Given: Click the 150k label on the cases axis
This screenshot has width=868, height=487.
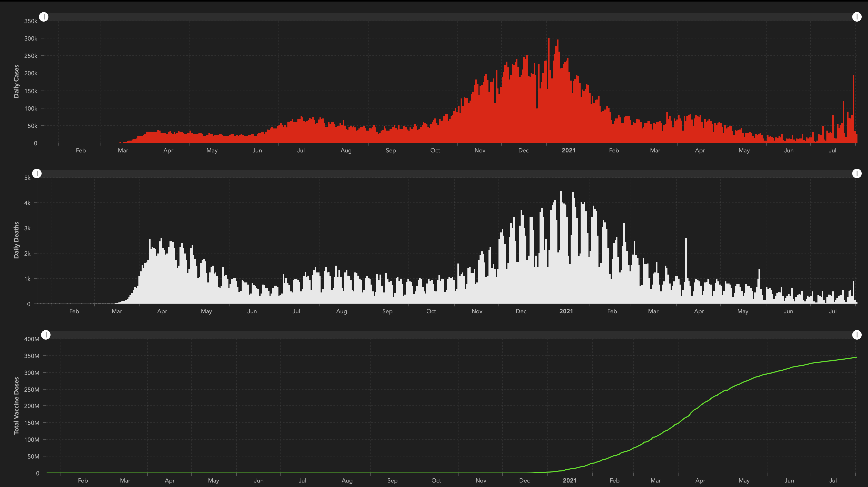Looking at the screenshot, I should 31,91.
